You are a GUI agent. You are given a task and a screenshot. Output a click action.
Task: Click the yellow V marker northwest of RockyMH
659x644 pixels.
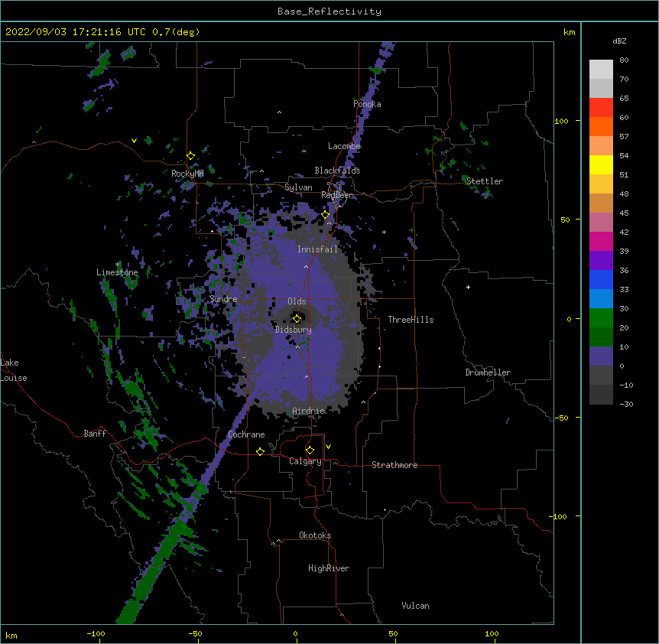click(x=134, y=141)
